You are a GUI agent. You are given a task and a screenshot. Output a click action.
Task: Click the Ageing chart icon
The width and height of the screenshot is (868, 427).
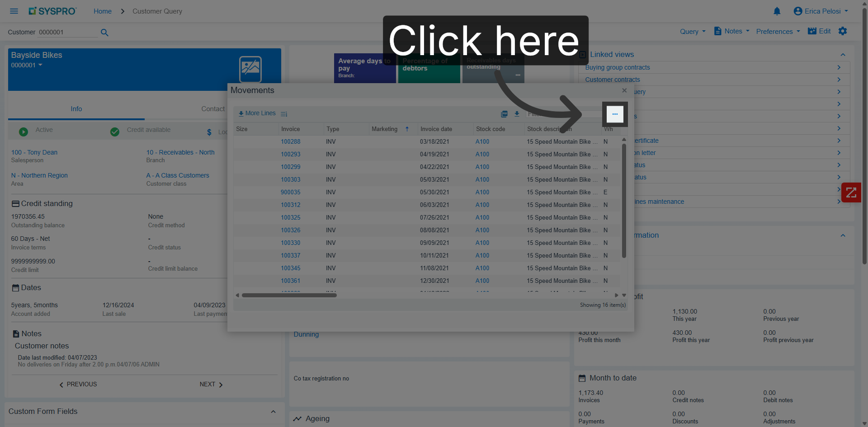(297, 419)
